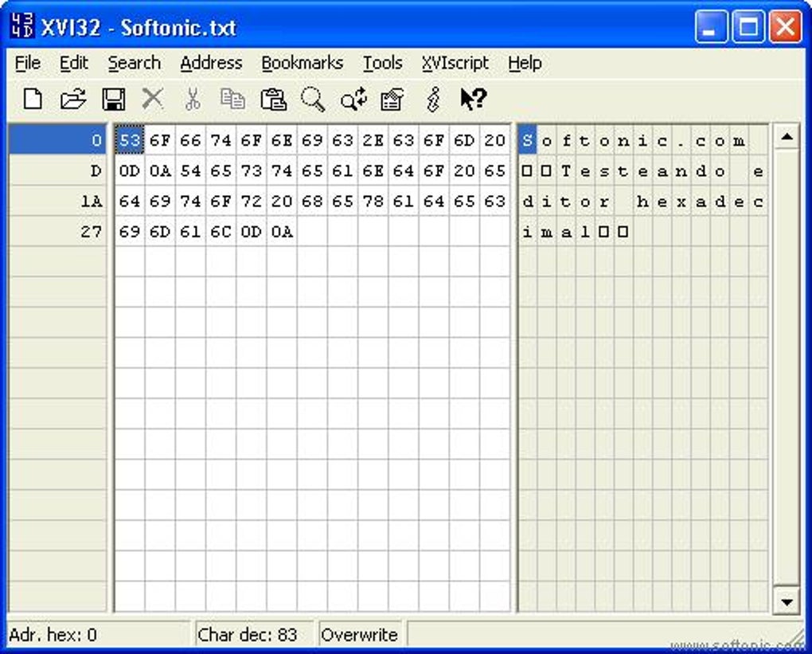The image size is (812, 654).
Task: Open the File menu
Action: click(27, 63)
